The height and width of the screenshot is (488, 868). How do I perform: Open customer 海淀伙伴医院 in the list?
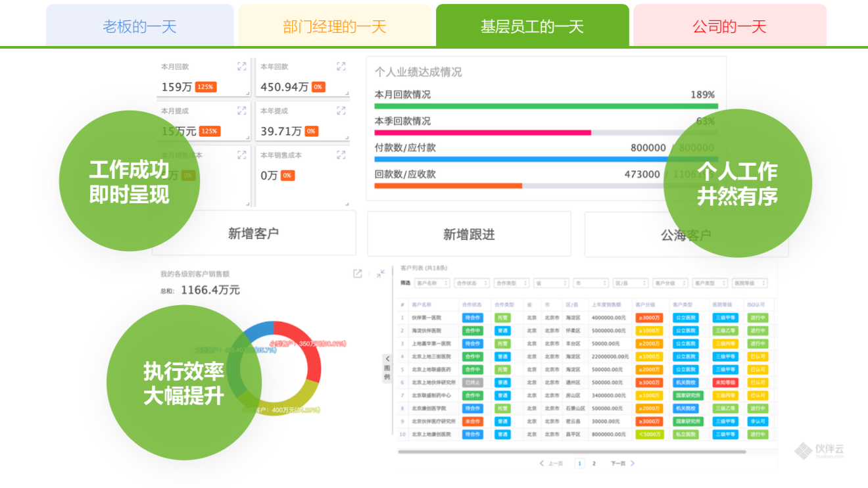(x=426, y=331)
